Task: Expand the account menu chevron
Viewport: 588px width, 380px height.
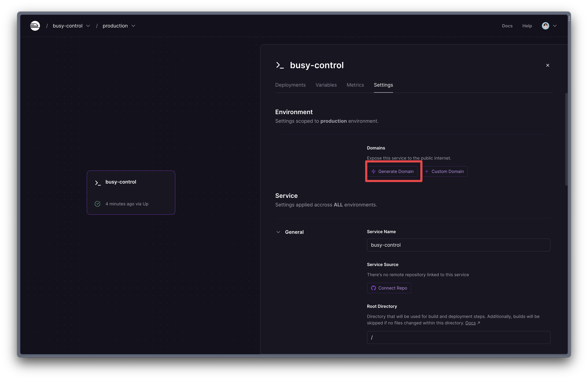Action: (555, 26)
